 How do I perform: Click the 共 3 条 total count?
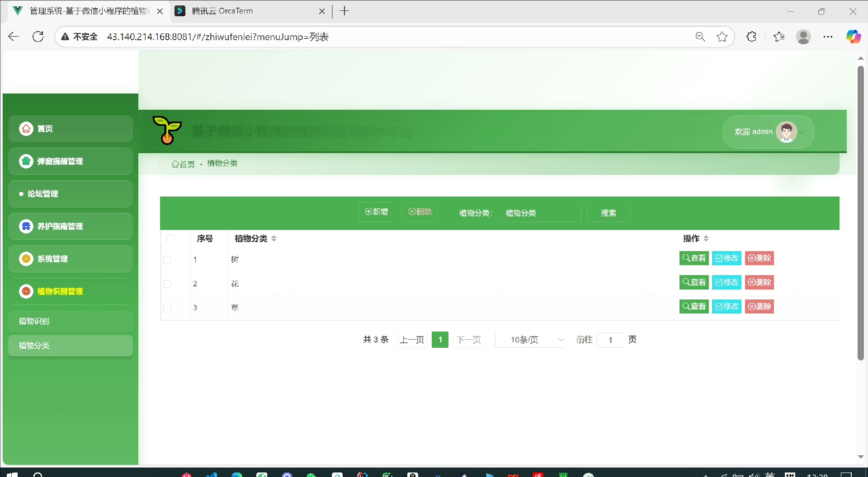376,340
